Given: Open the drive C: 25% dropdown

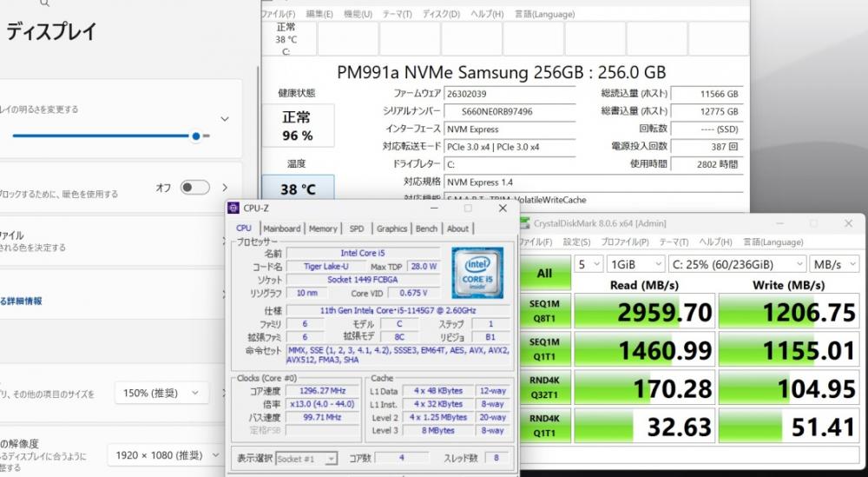Looking at the screenshot, I should pyautogui.click(x=737, y=264).
